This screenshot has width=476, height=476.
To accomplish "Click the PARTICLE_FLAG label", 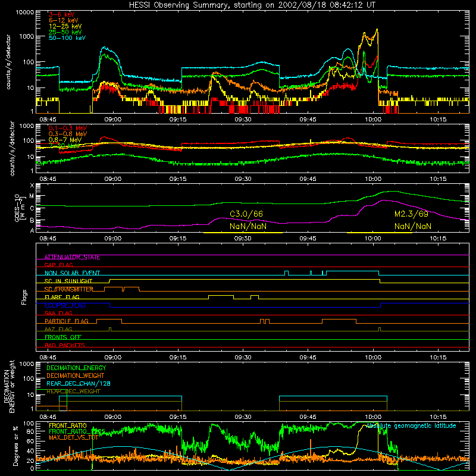I will 67,321.
